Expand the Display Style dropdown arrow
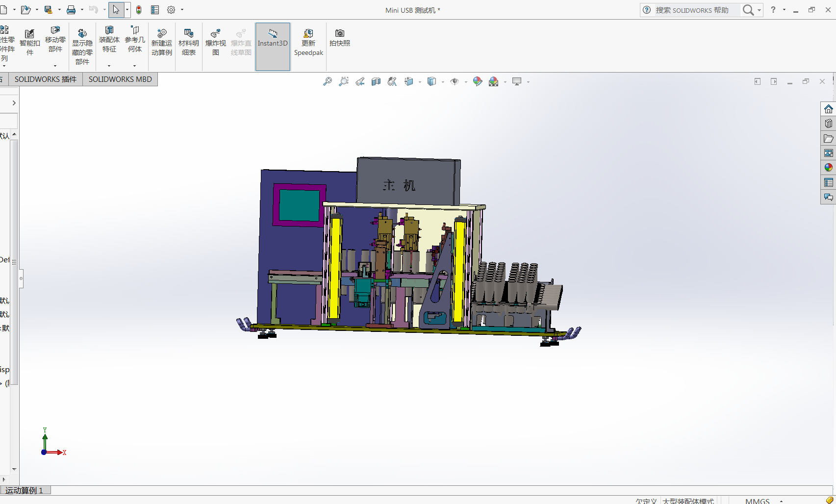This screenshot has height=504, width=836. point(443,82)
